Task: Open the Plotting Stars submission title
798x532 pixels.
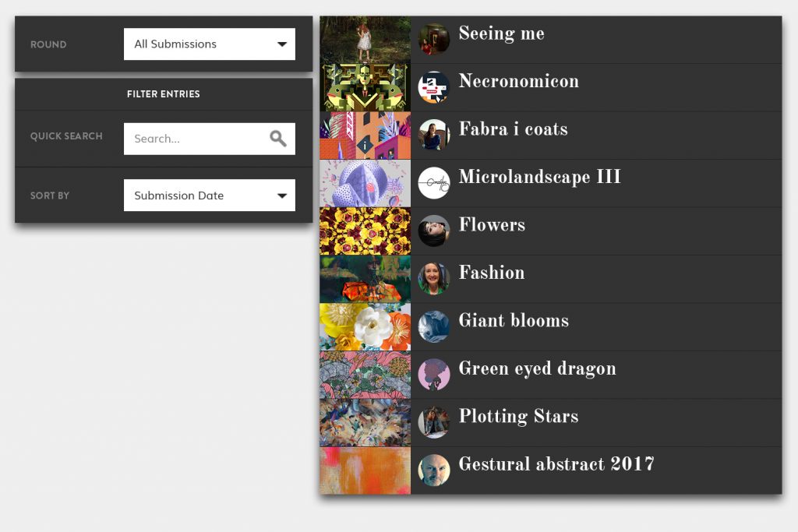Action: pyautogui.click(x=518, y=417)
